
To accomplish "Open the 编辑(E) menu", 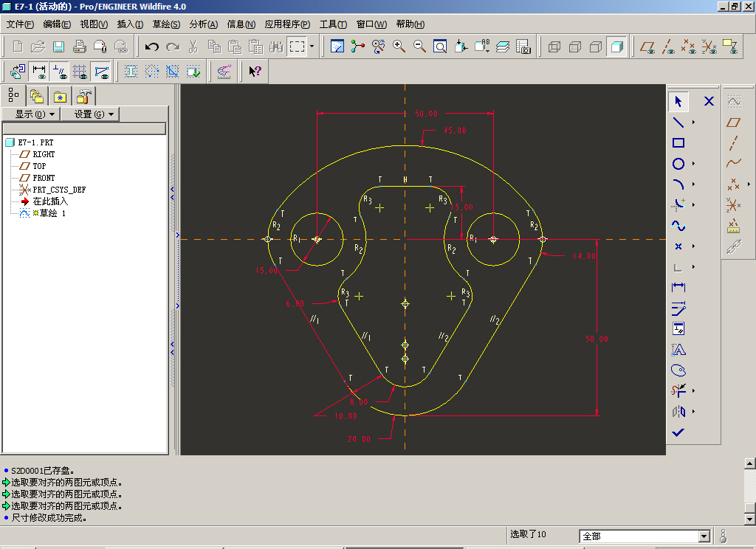I will point(57,24).
